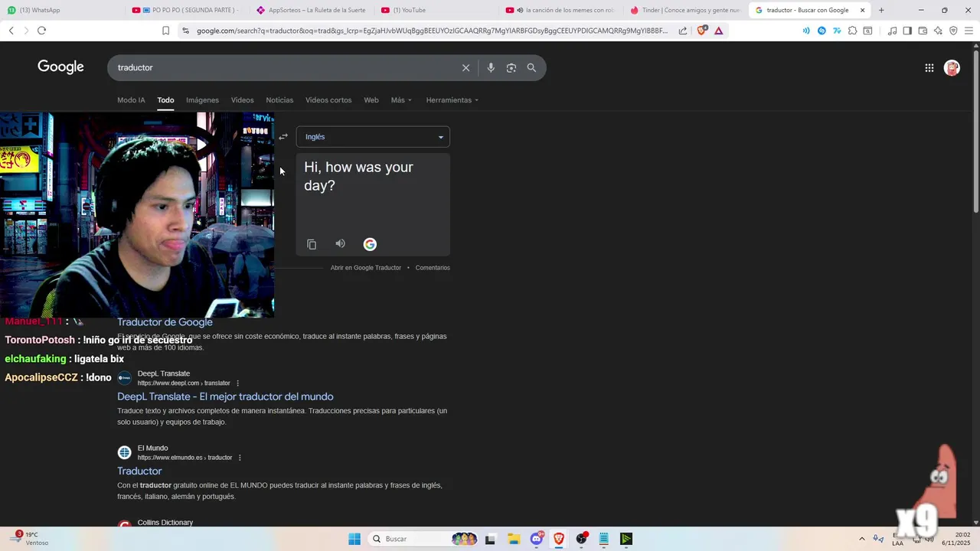Viewport: 980px width, 551px height.
Task: Open Discord from the taskbar
Action: tap(537, 539)
